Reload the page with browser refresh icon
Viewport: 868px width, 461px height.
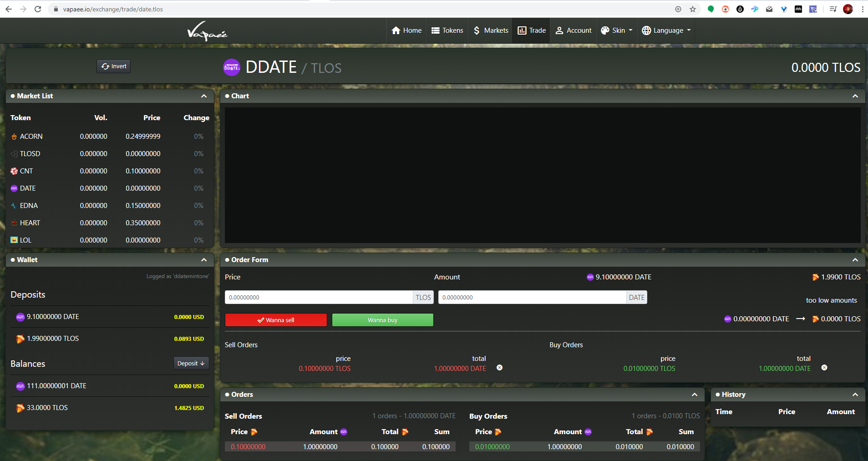(38, 9)
